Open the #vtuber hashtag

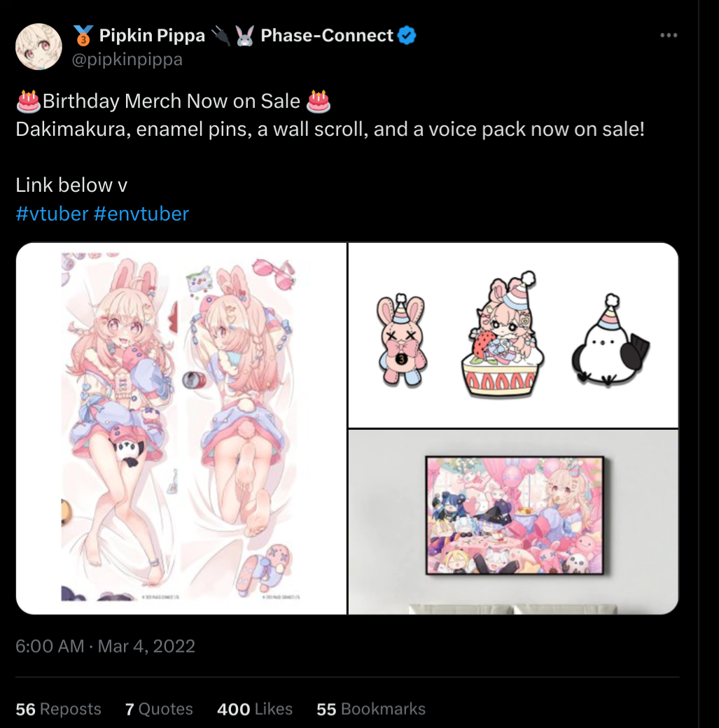(52, 214)
